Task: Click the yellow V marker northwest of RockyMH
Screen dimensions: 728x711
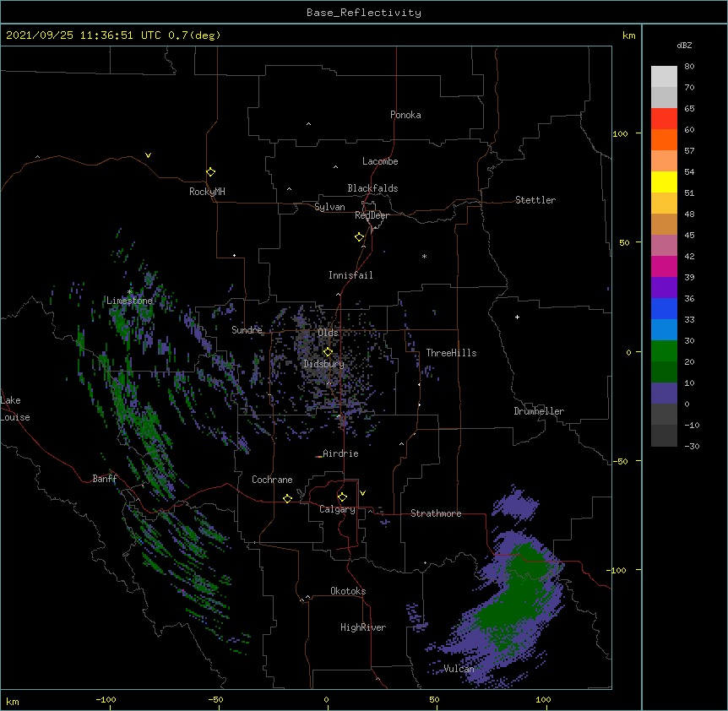Action: pos(148,155)
